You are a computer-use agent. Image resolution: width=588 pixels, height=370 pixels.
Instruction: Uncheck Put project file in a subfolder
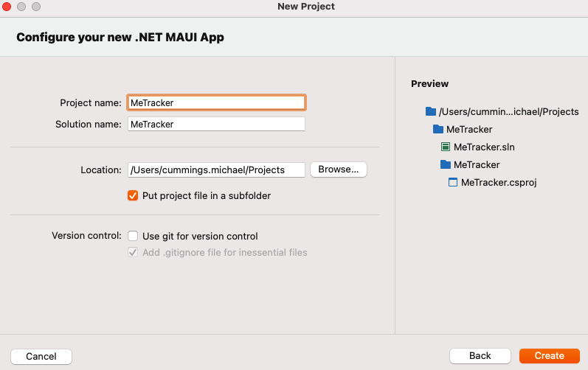[133, 195]
